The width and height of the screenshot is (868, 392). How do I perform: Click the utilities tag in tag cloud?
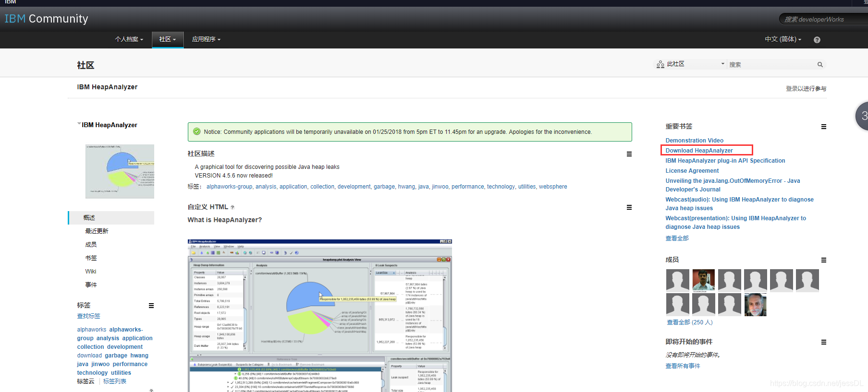coord(121,373)
